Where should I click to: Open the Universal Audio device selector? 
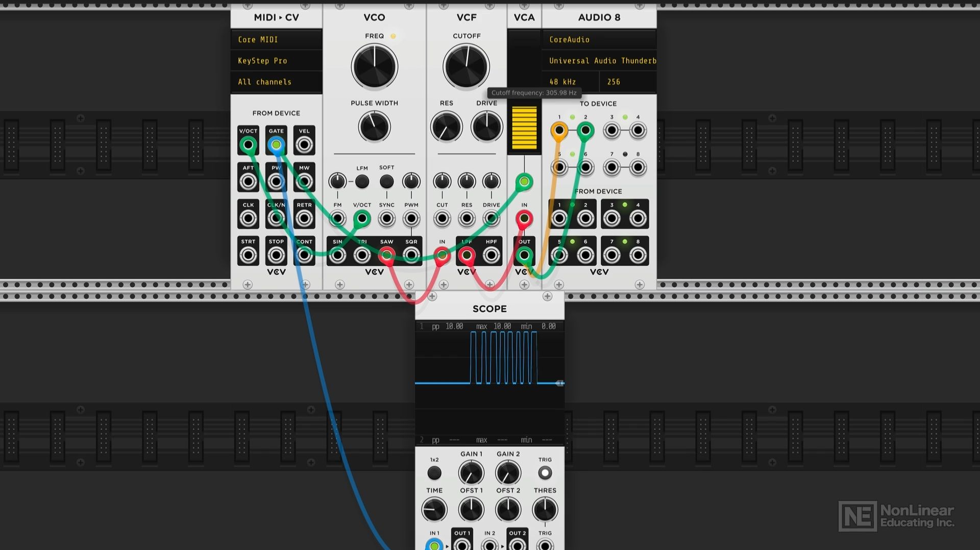click(x=599, y=61)
